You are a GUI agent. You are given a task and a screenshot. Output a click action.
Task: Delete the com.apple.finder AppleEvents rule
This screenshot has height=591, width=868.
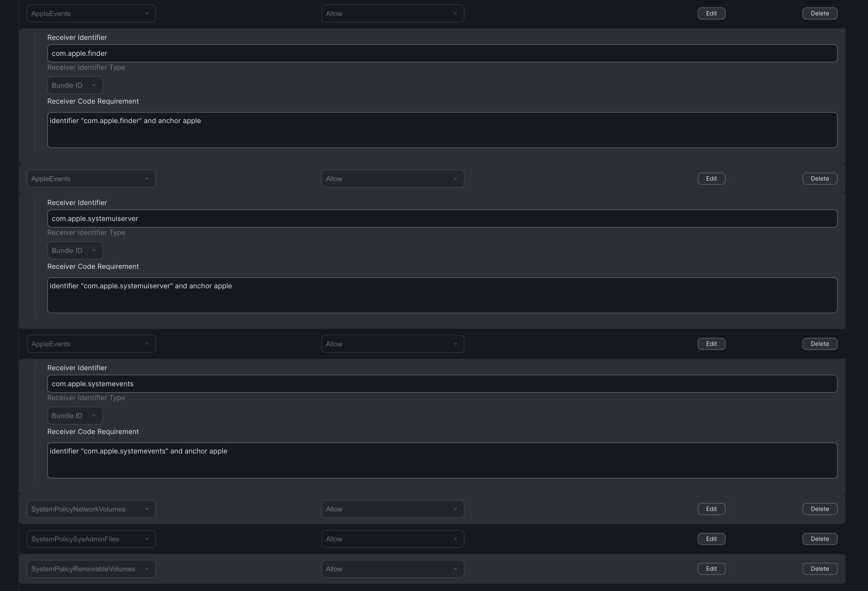tap(820, 13)
